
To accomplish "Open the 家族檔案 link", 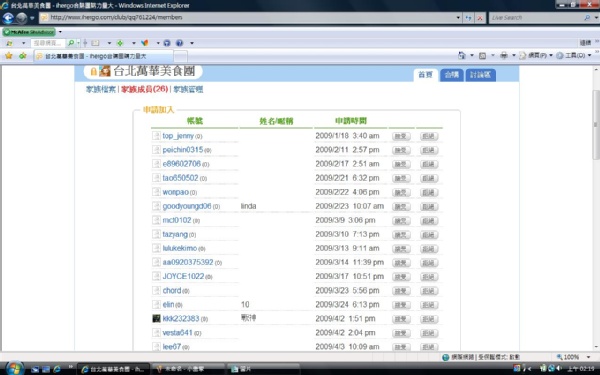I will pyautogui.click(x=101, y=89).
